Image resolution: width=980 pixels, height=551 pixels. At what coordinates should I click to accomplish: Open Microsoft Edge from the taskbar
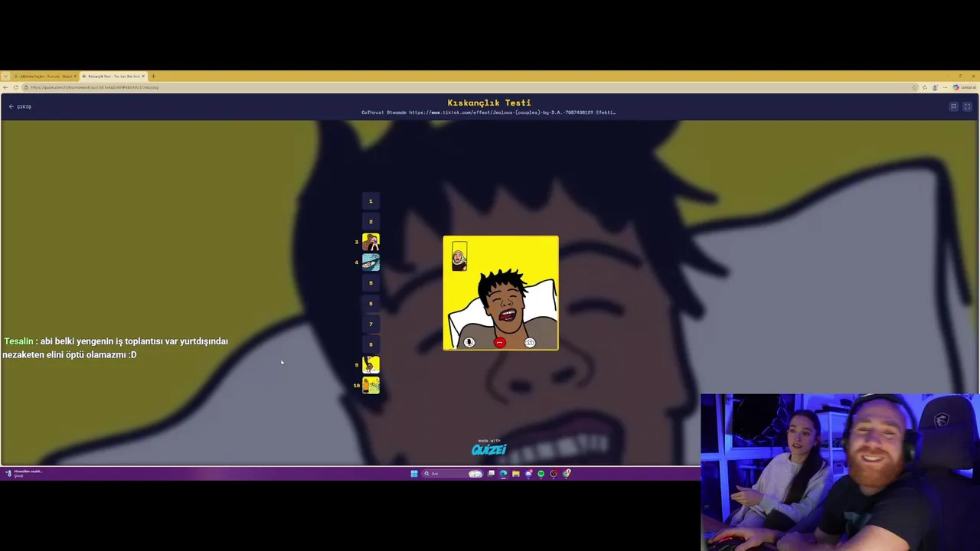[503, 474]
